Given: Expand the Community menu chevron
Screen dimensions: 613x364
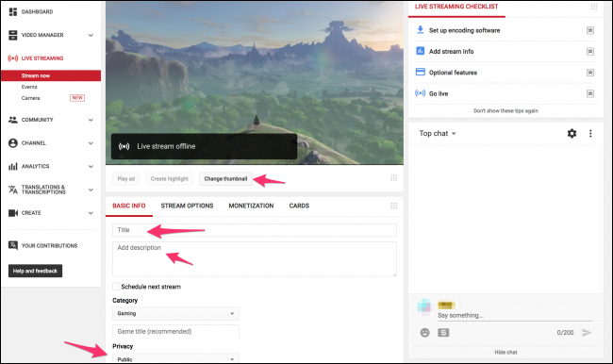Looking at the screenshot, I should pyautogui.click(x=91, y=120).
